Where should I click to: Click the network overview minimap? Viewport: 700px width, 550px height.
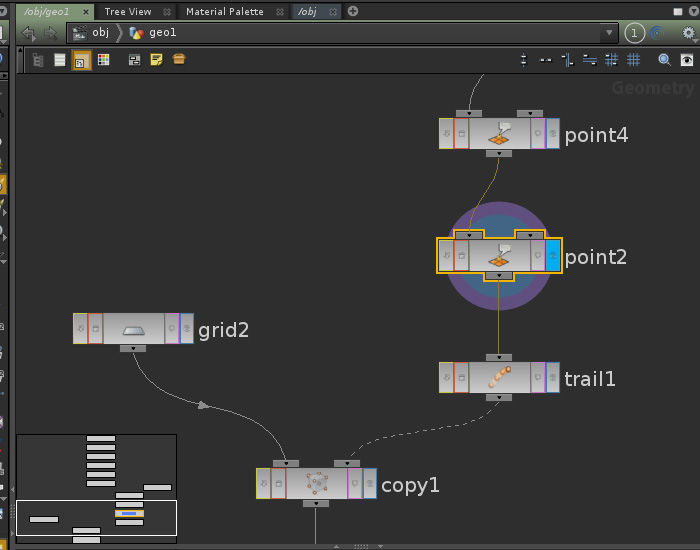[96, 488]
